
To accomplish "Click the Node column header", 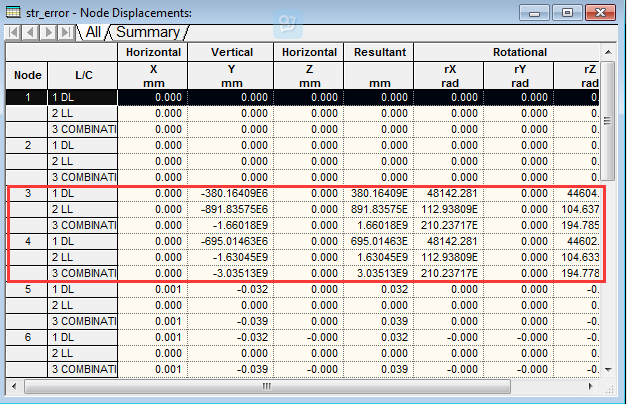I will click(26, 74).
